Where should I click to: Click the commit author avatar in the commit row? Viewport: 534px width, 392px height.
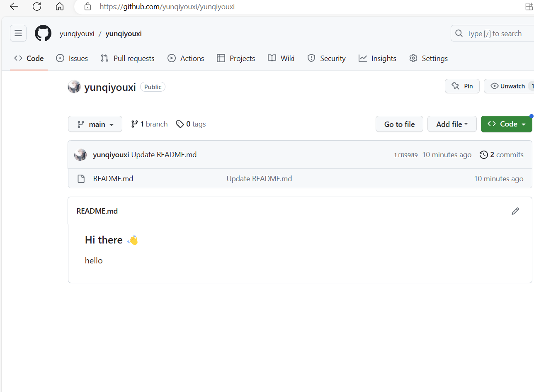(80, 155)
